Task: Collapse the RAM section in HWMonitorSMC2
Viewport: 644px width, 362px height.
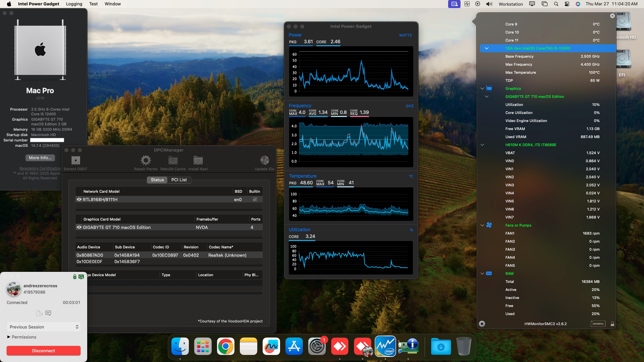Action: point(482,273)
